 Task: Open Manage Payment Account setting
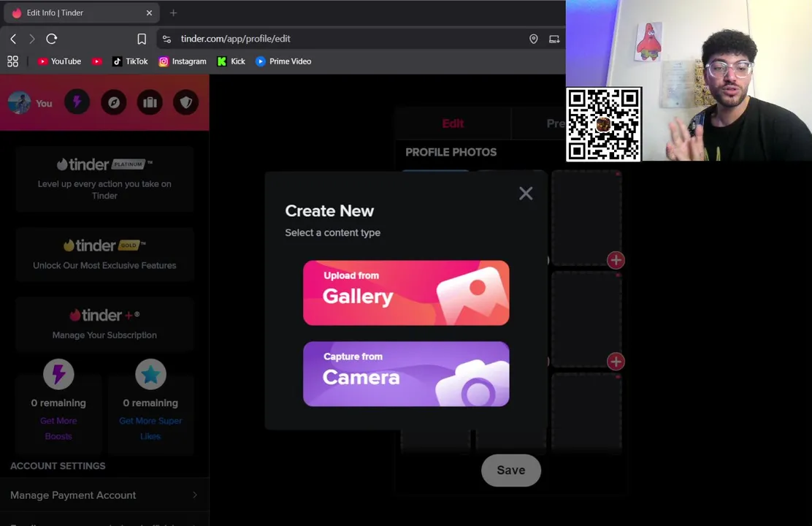coord(104,495)
